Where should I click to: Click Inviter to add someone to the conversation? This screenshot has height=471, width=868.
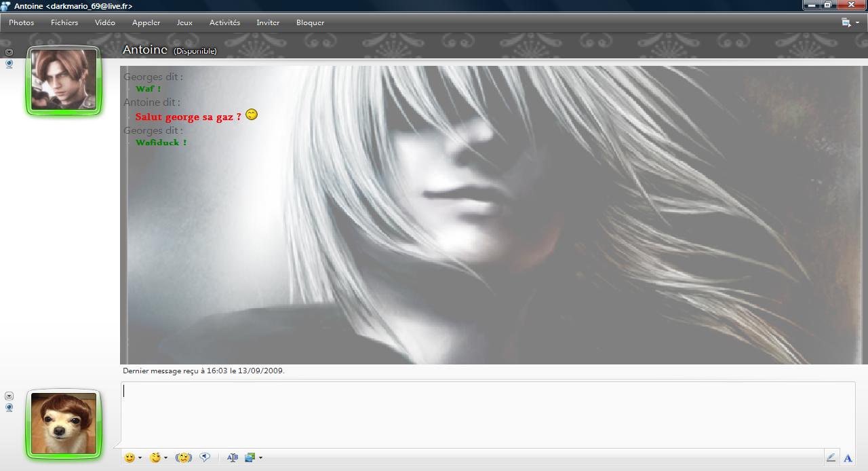click(x=268, y=22)
